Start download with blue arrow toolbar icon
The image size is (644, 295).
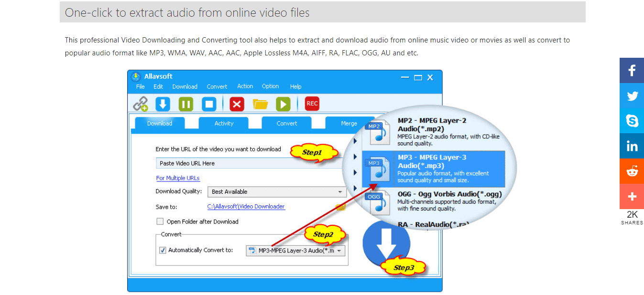tap(163, 104)
